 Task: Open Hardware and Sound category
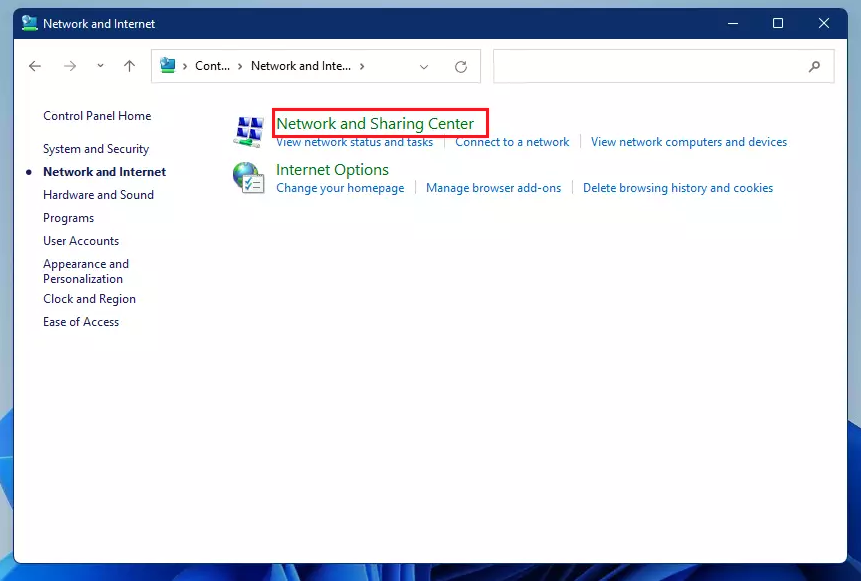(98, 195)
